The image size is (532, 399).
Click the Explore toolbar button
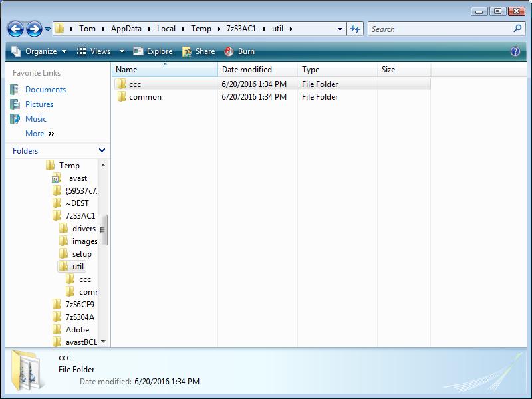coord(153,51)
